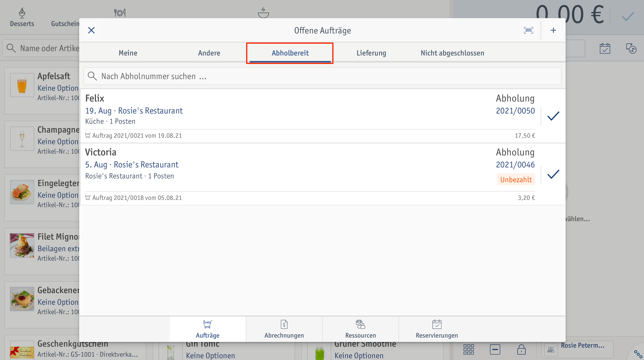
Task: Select the Filet Mignon article thumbnail
Action: click(x=22, y=245)
